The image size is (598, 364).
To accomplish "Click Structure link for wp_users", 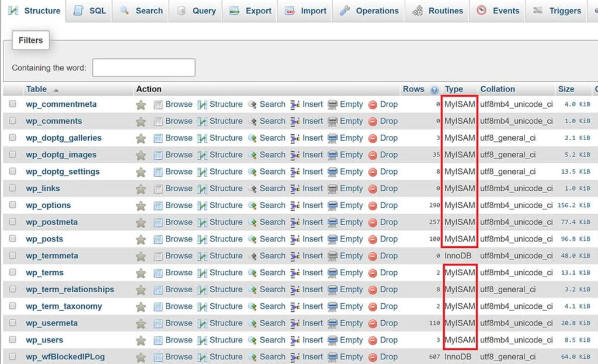I will [x=226, y=340].
